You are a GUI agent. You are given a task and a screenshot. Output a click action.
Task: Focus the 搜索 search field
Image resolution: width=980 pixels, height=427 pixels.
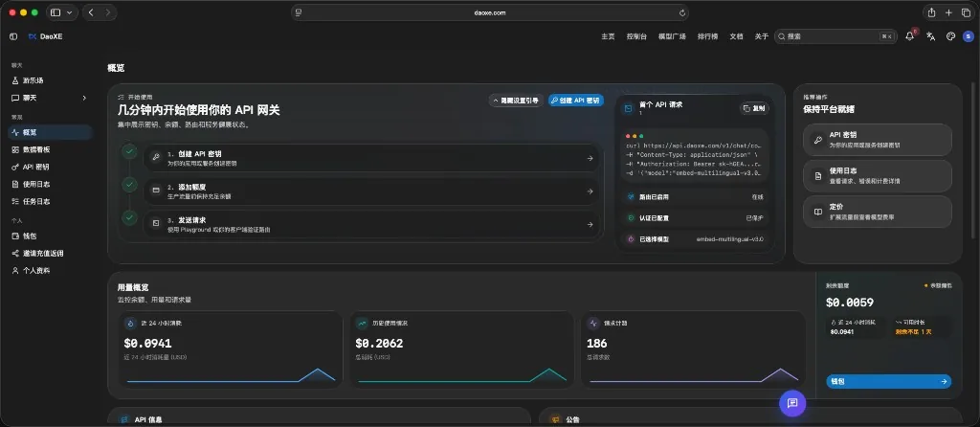click(836, 36)
